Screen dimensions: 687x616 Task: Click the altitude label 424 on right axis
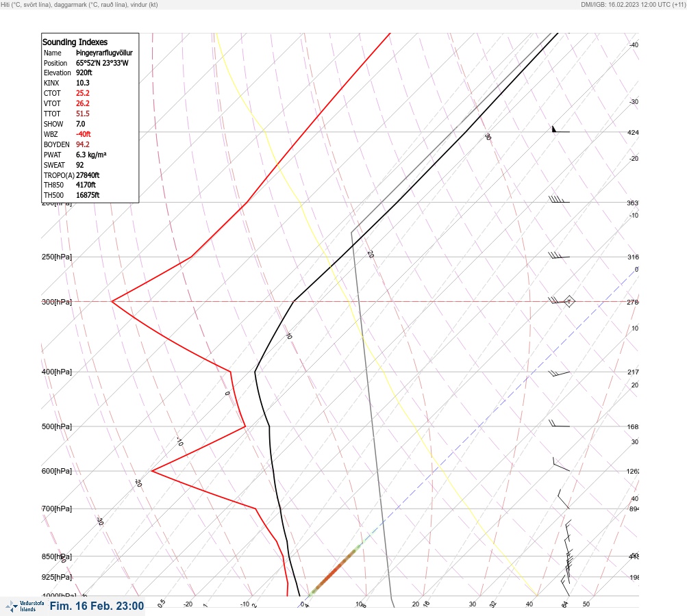click(633, 132)
